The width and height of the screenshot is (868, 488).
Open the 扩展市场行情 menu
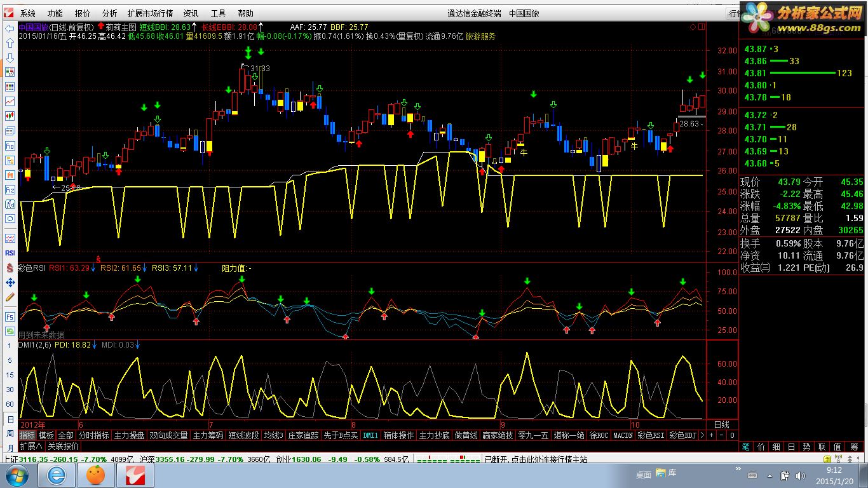tap(150, 13)
